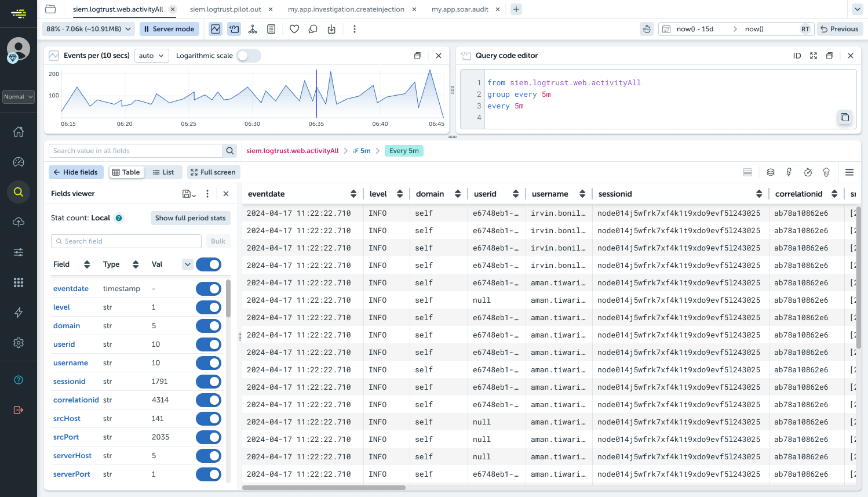The image size is (868, 497).
Task: Open the comments speech bubble icon
Action: tap(313, 28)
